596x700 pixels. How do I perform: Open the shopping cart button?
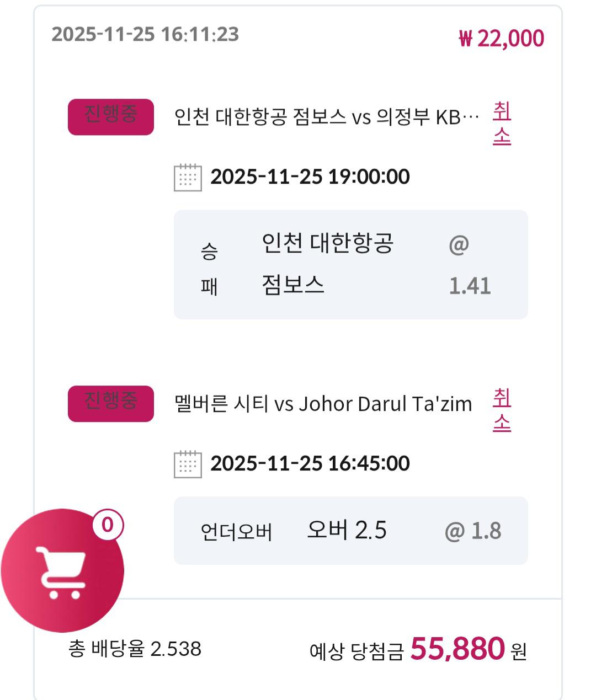pos(62,570)
